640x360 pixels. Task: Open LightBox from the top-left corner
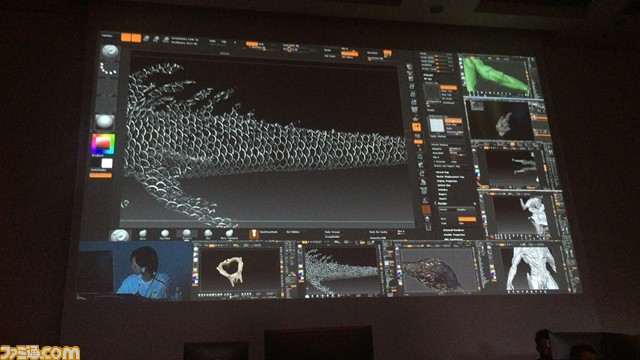coord(107,36)
